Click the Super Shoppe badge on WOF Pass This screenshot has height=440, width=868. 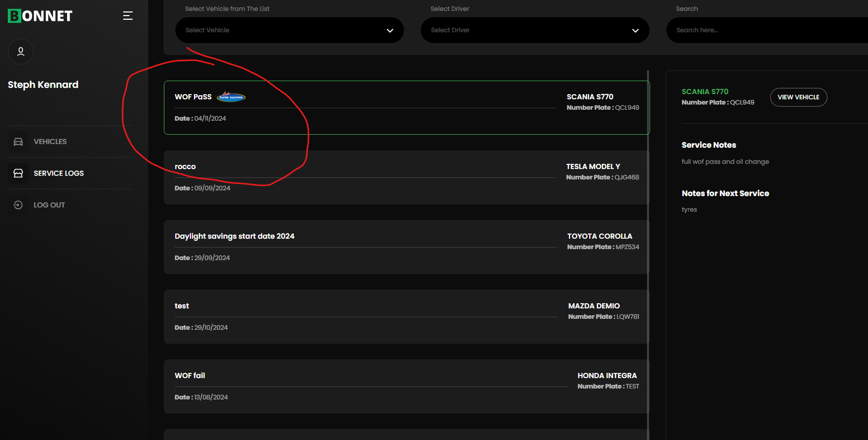point(231,97)
